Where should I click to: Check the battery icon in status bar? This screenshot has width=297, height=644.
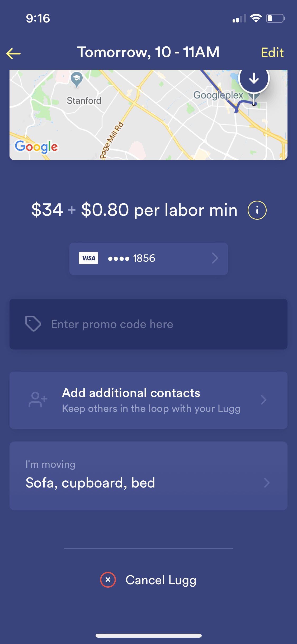pyautogui.click(x=276, y=18)
